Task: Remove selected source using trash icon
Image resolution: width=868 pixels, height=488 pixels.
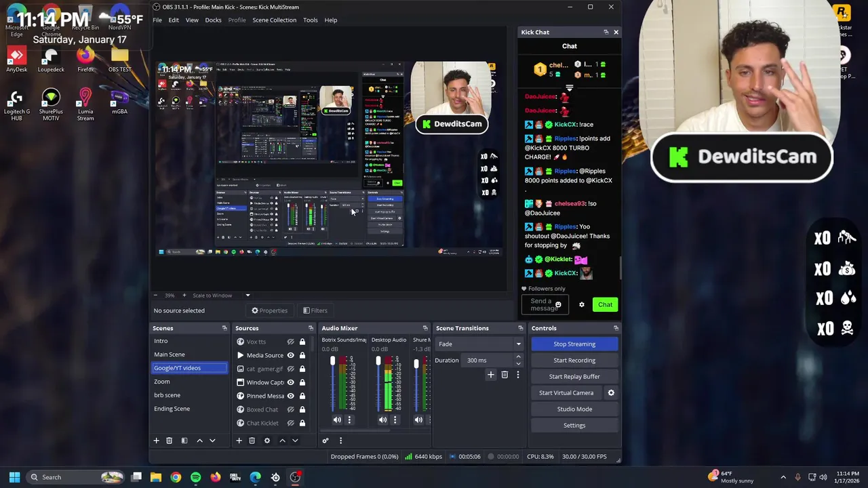Action: coord(252,441)
